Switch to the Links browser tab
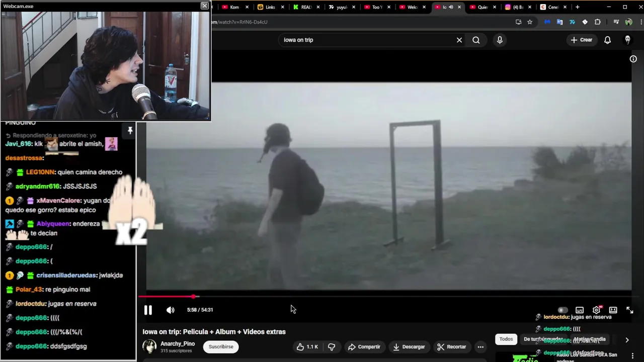Screen dimensions: 644x362 click(x=270, y=7)
